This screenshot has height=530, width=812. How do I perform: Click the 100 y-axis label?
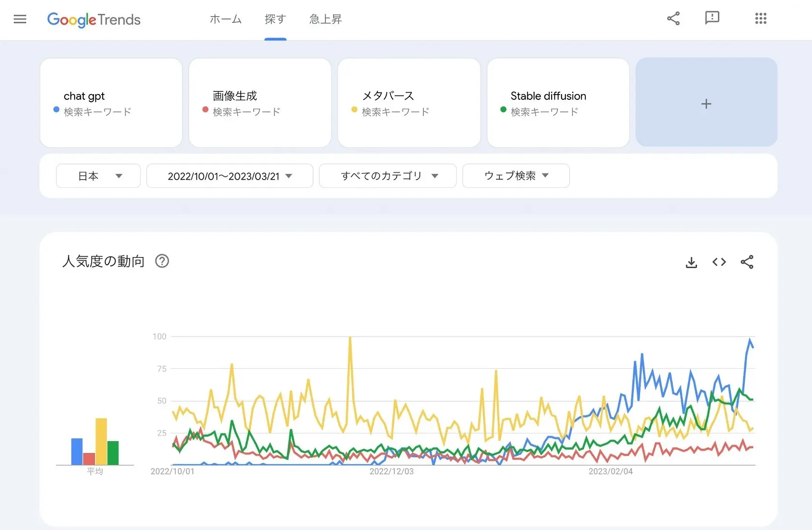point(159,337)
